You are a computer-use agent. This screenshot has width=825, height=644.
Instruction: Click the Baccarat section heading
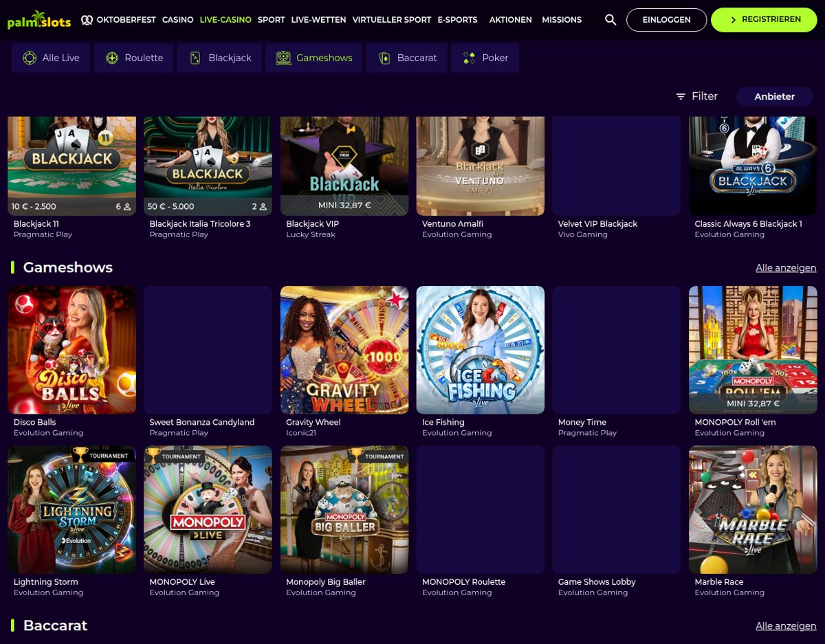coord(55,625)
